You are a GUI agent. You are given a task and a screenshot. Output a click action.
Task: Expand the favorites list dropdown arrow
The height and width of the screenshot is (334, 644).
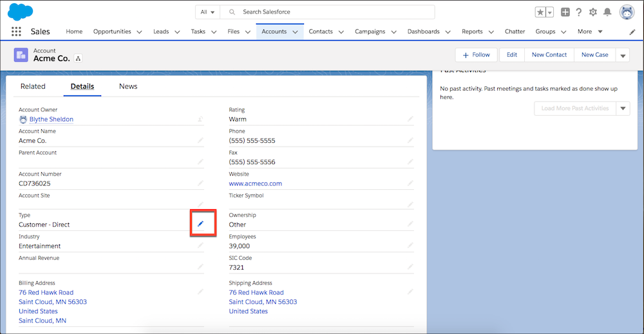coord(550,12)
